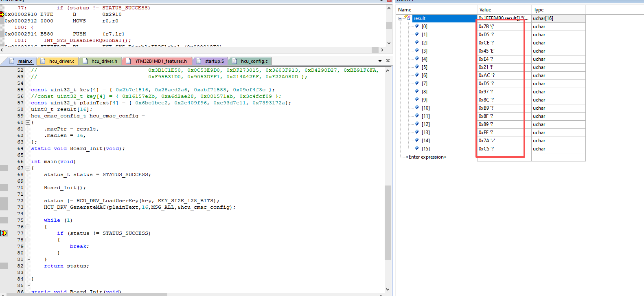This screenshot has height=296, width=644.
Task: Click the result variable watch icon
Action: (x=407, y=18)
